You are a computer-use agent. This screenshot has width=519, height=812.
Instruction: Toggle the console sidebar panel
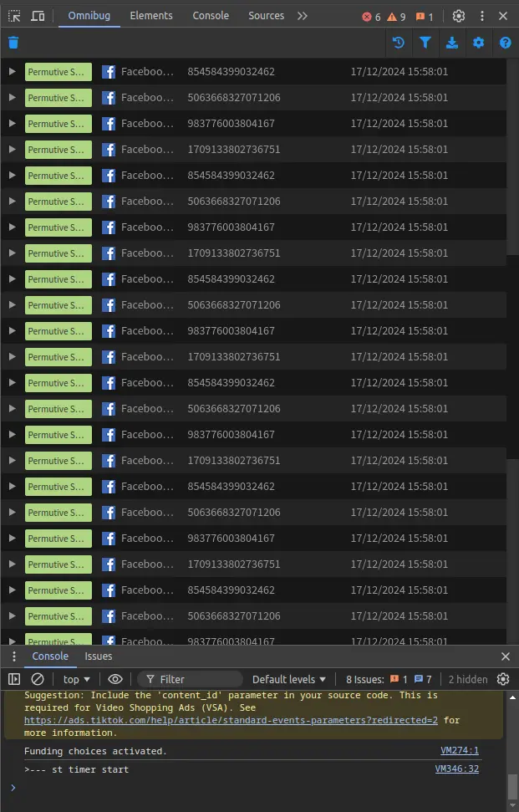tap(14, 679)
